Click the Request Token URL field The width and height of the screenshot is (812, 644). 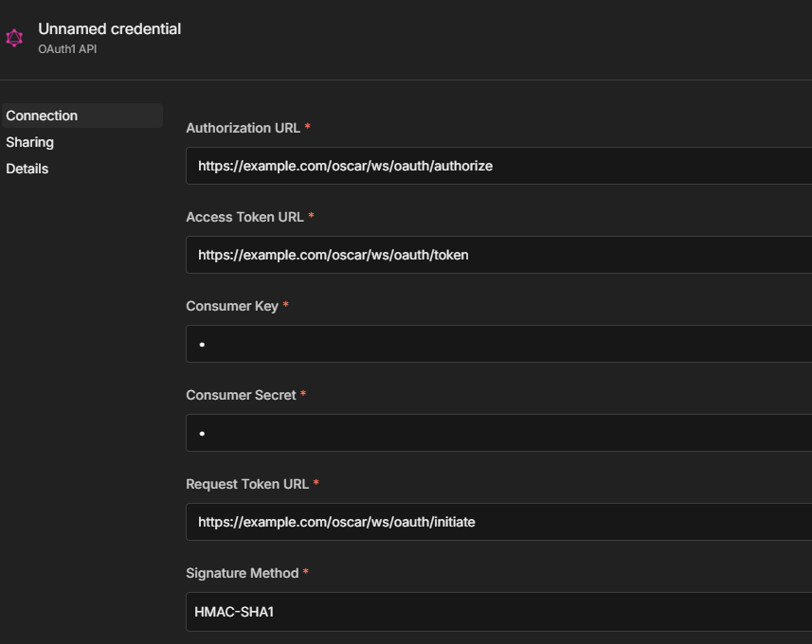point(498,522)
